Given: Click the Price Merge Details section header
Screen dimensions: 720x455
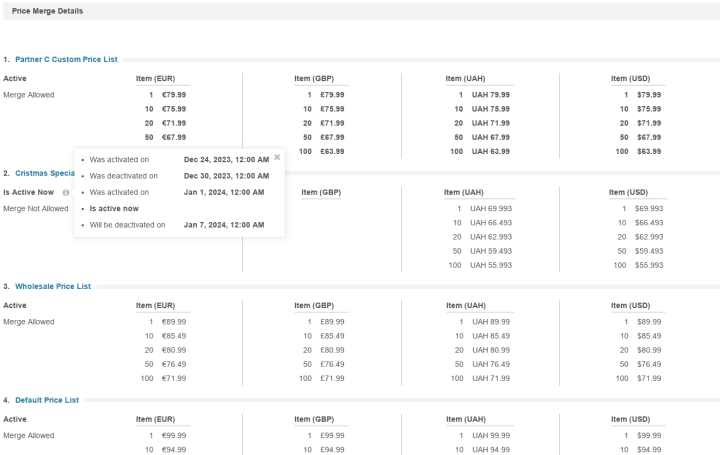Looking at the screenshot, I should pyautogui.click(x=47, y=11).
